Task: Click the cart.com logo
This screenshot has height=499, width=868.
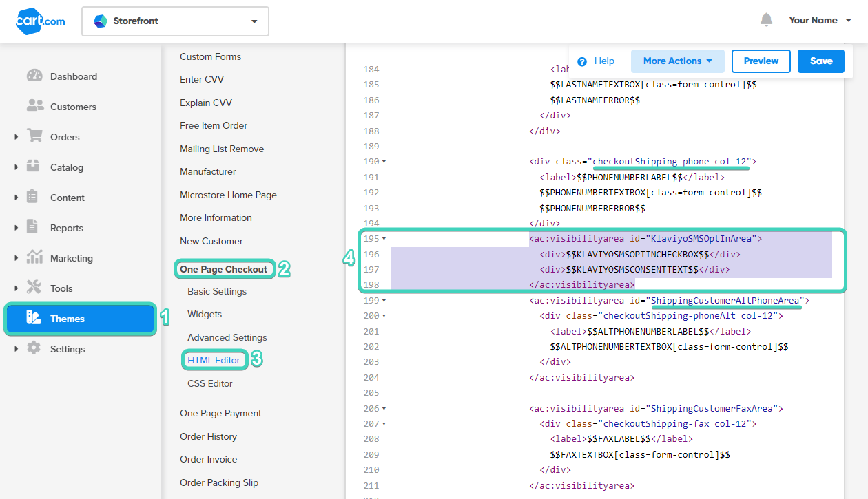Action: point(41,21)
